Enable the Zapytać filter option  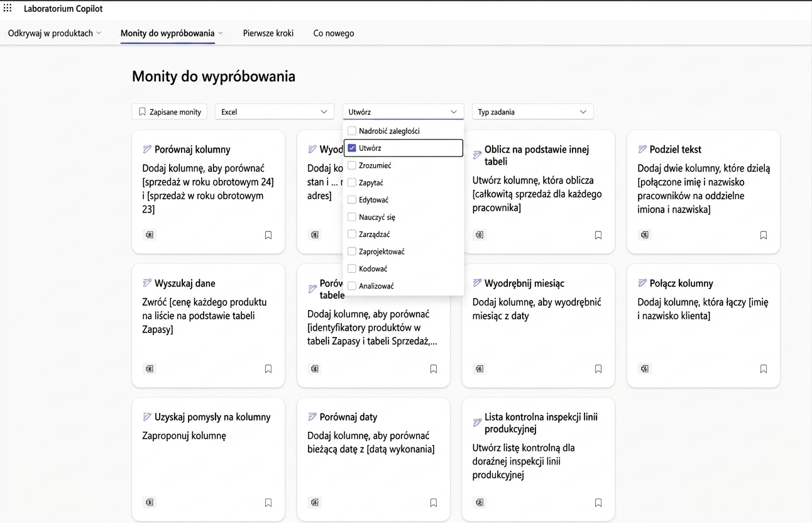[x=352, y=182]
